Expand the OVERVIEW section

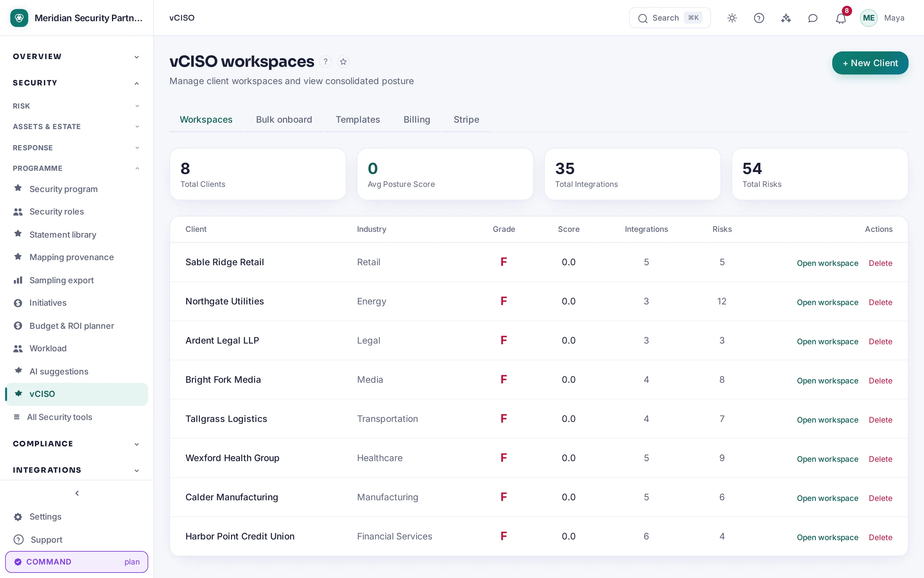tap(76, 57)
